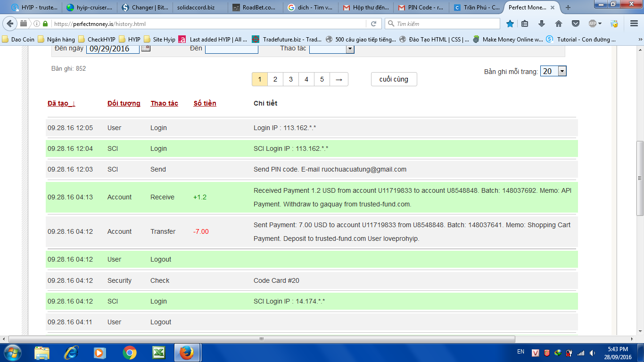Open the Site Hyip bookmarks folder
The image size is (644, 362).
pos(159,40)
